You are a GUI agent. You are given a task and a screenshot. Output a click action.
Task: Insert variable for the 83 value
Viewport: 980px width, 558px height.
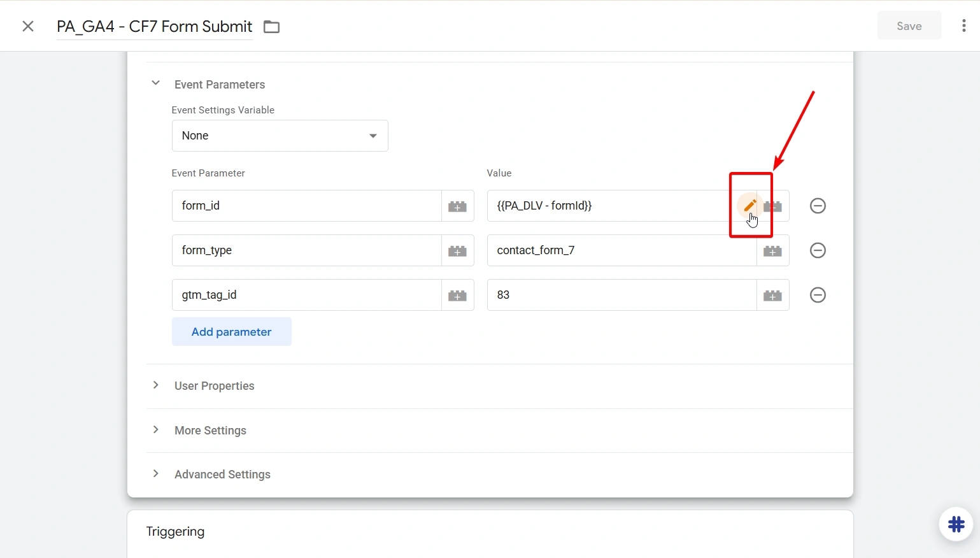772,295
